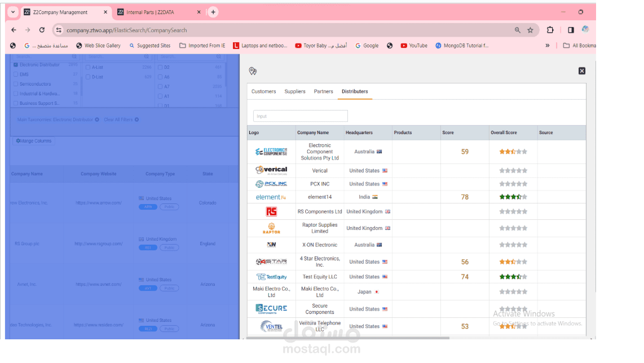
Task: Toggle Electronic Distributor checkbox
Action: [16, 65]
